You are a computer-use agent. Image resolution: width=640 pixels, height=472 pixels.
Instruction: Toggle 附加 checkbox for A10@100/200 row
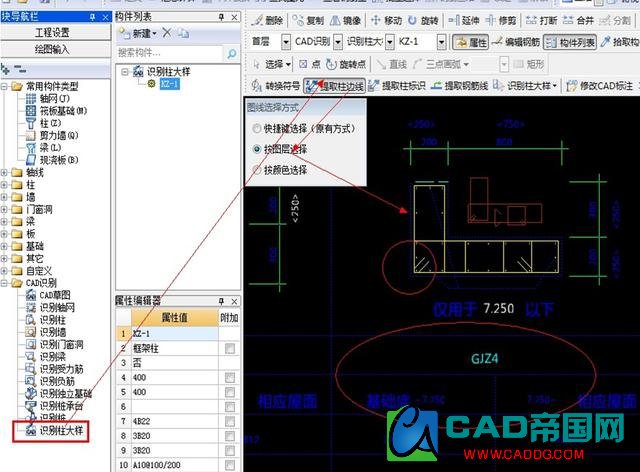coord(230,465)
